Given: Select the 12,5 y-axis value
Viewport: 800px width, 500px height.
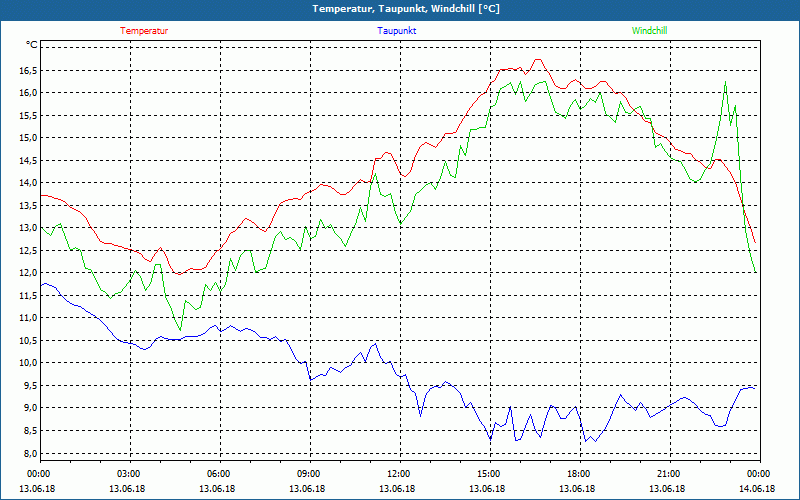Looking at the screenshot, I should point(28,250).
